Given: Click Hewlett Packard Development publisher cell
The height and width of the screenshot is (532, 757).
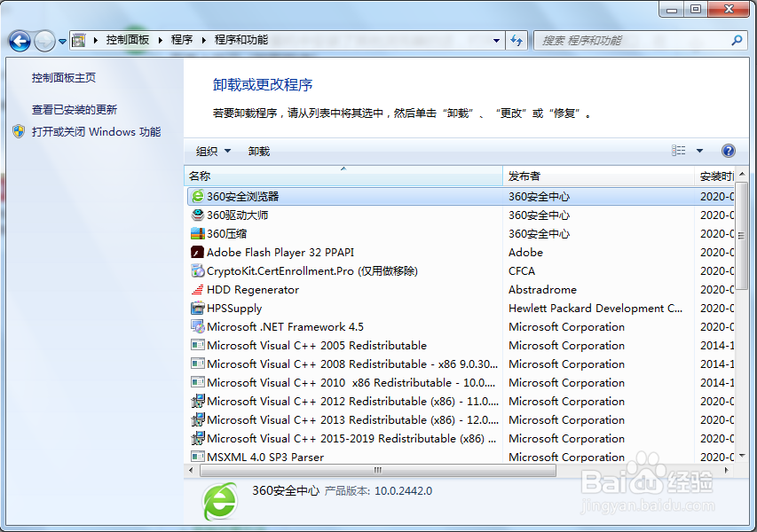Looking at the screenshot, I should point(595,309).
